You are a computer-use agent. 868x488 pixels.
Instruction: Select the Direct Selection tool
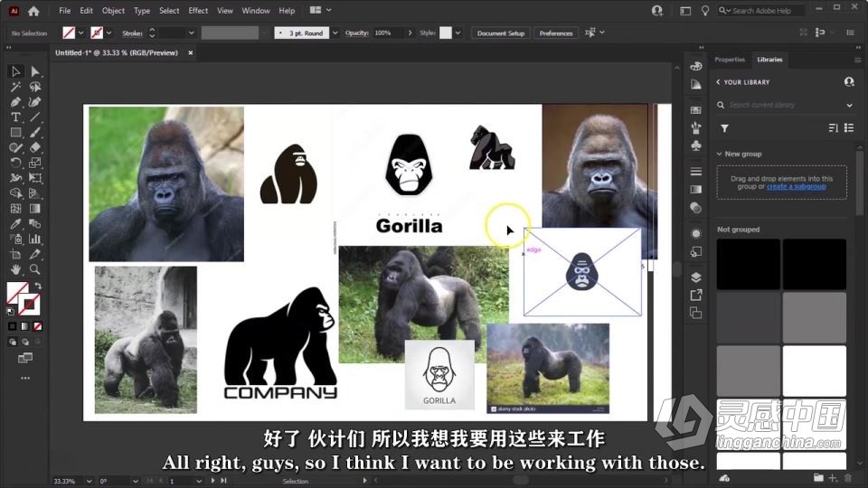coord(35,71)
